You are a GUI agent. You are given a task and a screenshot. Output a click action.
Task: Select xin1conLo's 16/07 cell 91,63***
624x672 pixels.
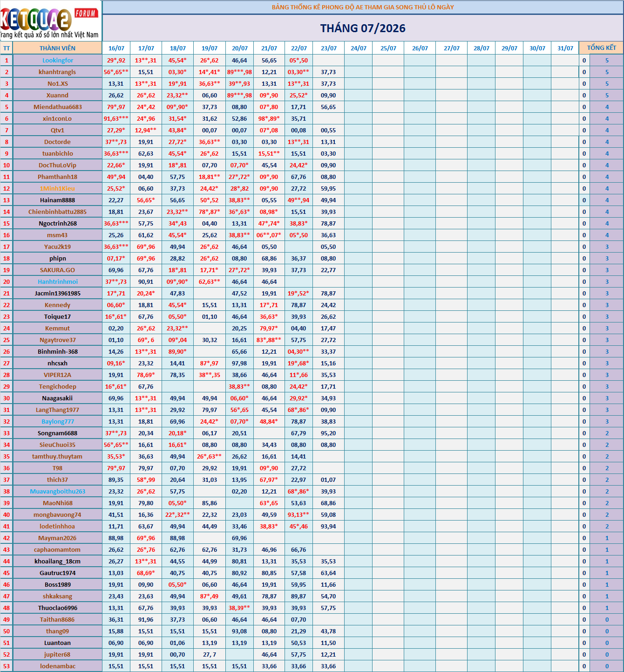pos(116,118)
